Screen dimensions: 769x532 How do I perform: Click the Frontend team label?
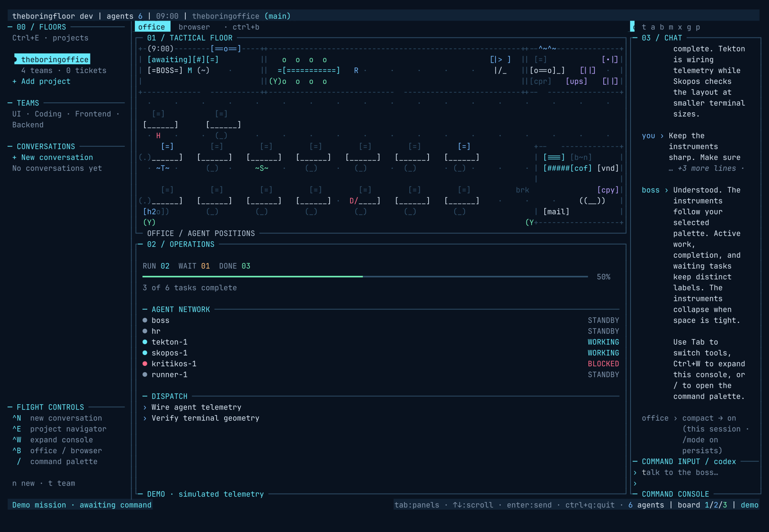click(x=93, y=114)
